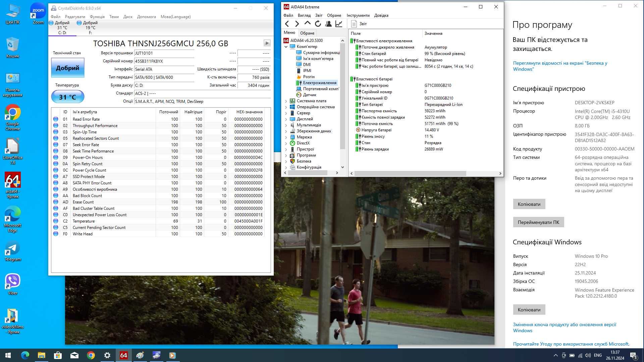Expand Збереження даних tree node

[286, 131]
